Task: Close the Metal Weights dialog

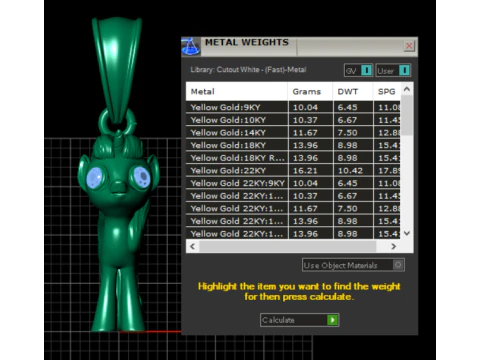Action: click(409, 46)
